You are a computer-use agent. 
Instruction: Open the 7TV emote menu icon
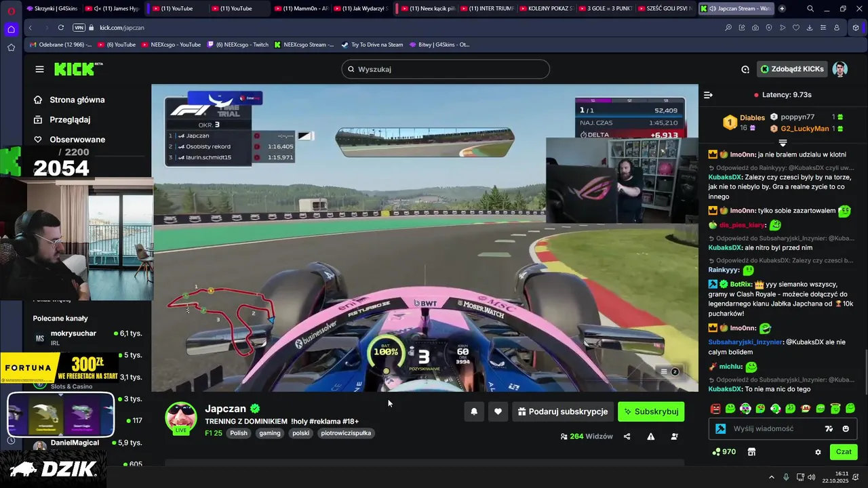click(829, 428)
